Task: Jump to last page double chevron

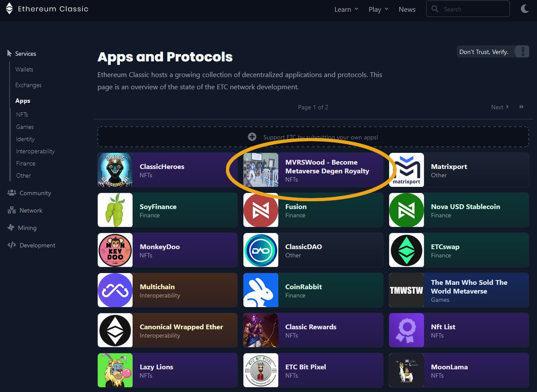Action: (521, 107)
